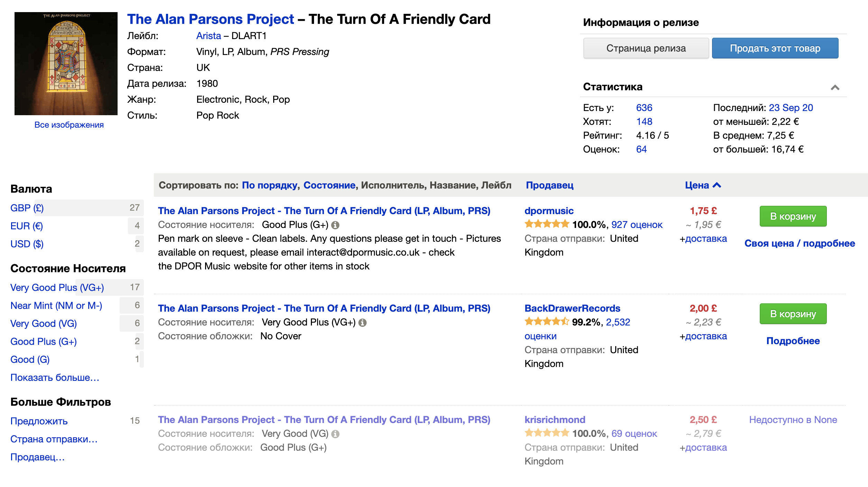
Task: Toggle price sort arrow next to Цена
Action: 717,185
